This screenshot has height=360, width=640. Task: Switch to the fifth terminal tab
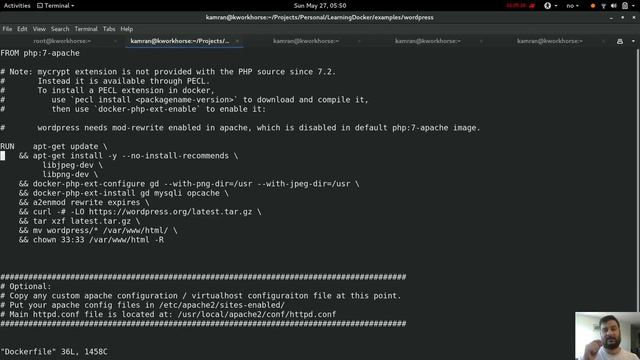tap(549, 41)
